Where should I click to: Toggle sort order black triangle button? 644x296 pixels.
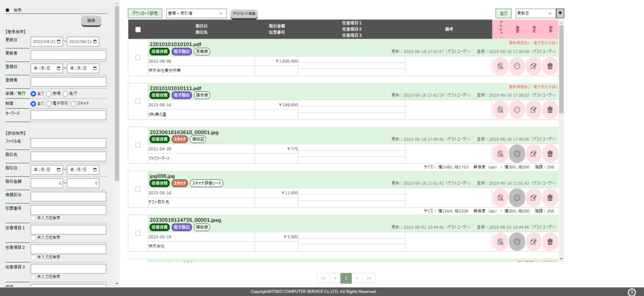coord(560,13)
